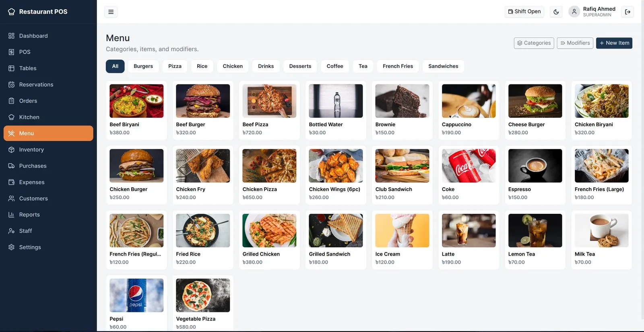Click the hamburger sidebar toggle icon
Image resolution: width=644 pixels, height=332 pixels.
(111, 12)
